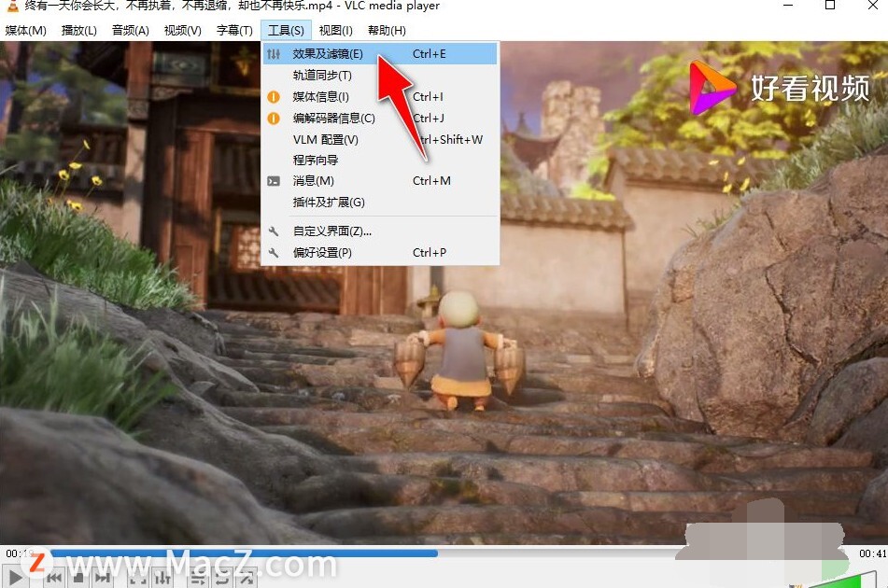Image resolution: width=888 pixels, height=588 pixels.
Task: Maximize the VLC window
Action: pos(830,5)
